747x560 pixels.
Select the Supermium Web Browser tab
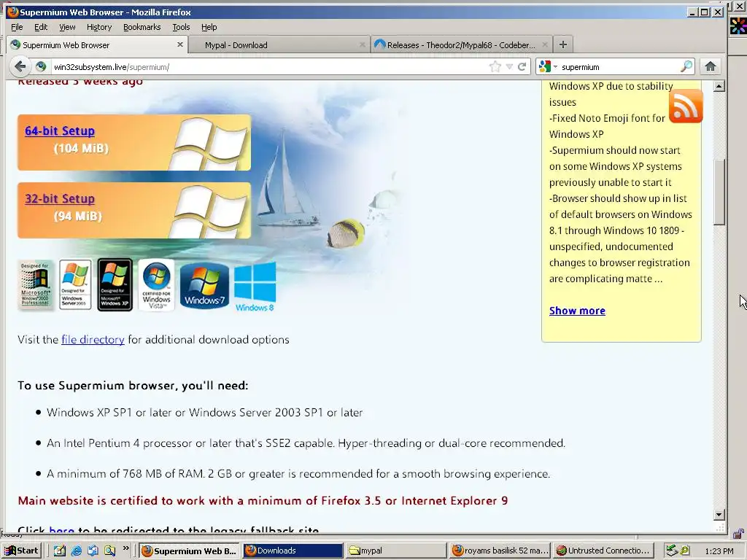tap(97, 44)
